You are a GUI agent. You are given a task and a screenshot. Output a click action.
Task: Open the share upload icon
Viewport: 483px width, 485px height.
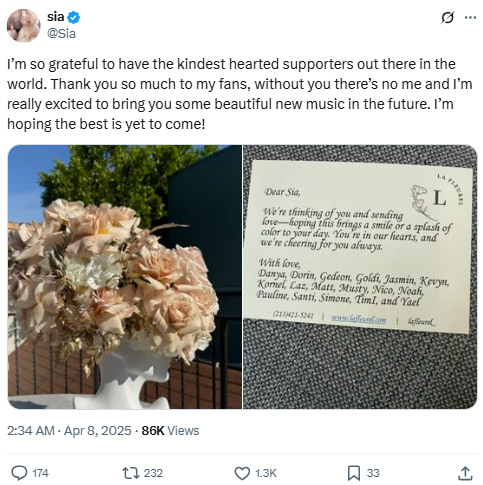(465, 473)
